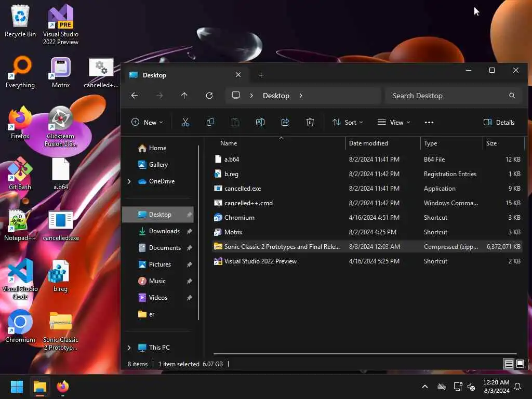
Task: Click the Share icon in toolbar
Action: tap(285, 122)
